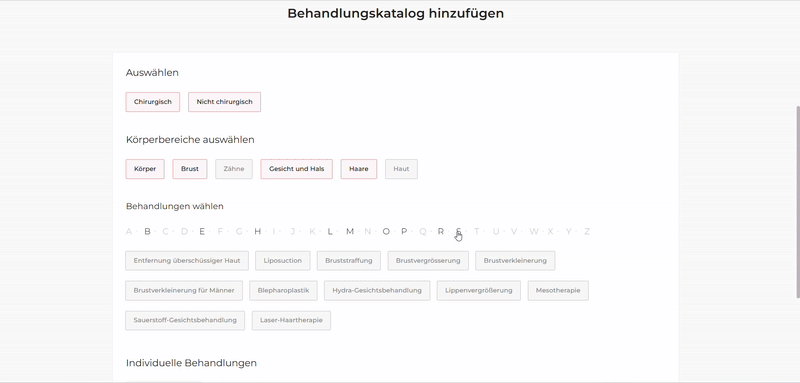This screenshot has height=383, width=800.
Task: Click the Individuelle Behandlungen heading
Action: (x=191, y=363)
